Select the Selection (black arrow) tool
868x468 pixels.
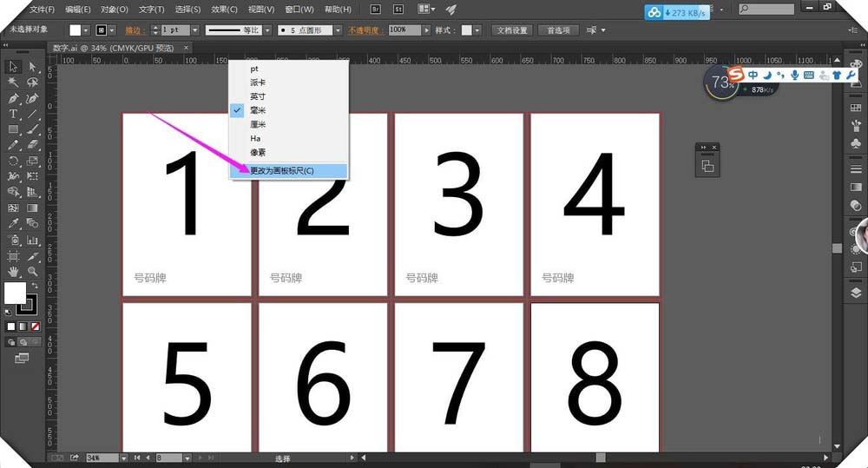(13, 67)
